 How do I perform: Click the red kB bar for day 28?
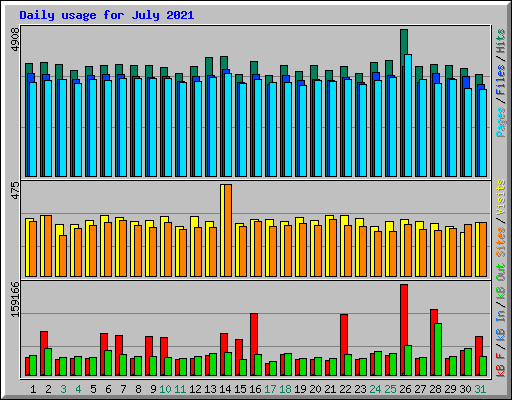[434, 317]
